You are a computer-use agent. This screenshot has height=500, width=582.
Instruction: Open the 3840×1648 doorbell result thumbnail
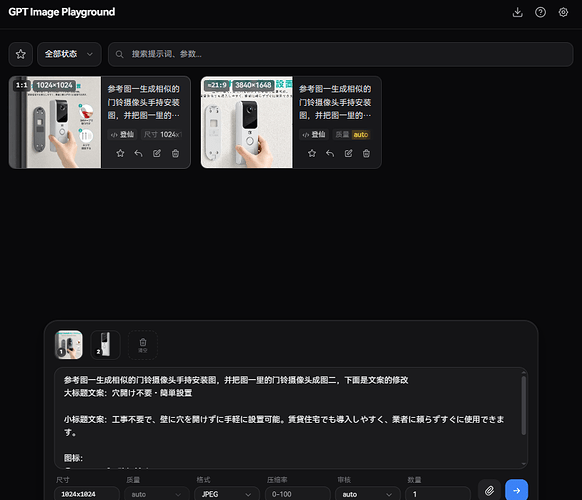coord(247,122)
